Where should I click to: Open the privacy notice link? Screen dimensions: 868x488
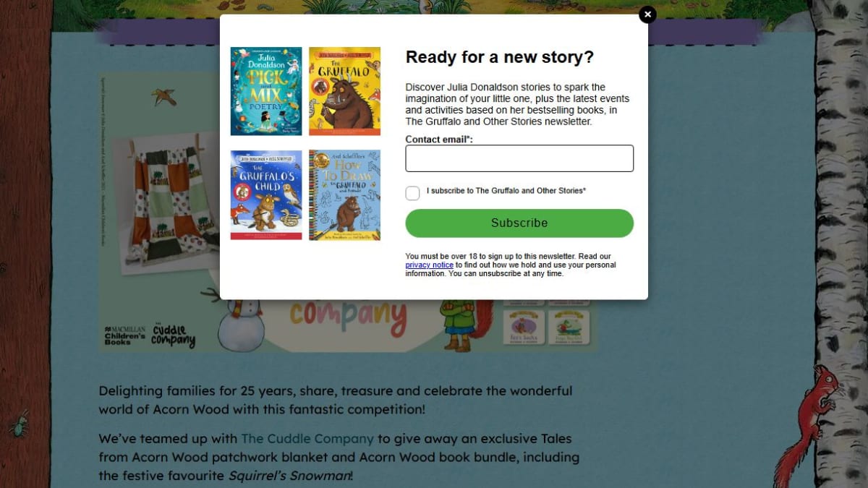[429, 265]
